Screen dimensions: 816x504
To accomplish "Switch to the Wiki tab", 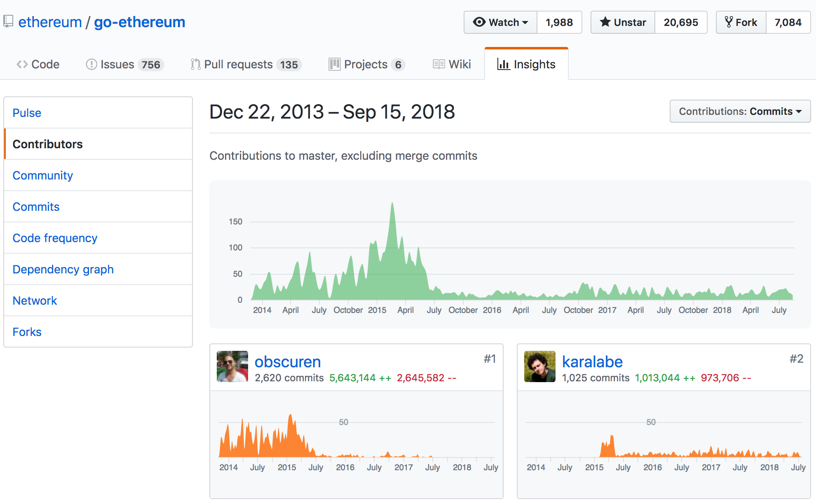I will (452, 64).
